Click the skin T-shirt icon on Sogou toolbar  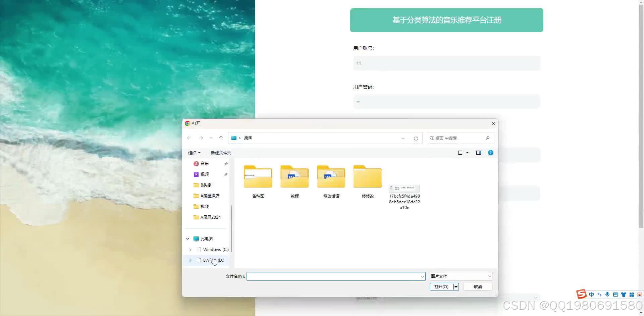[624, 294]
